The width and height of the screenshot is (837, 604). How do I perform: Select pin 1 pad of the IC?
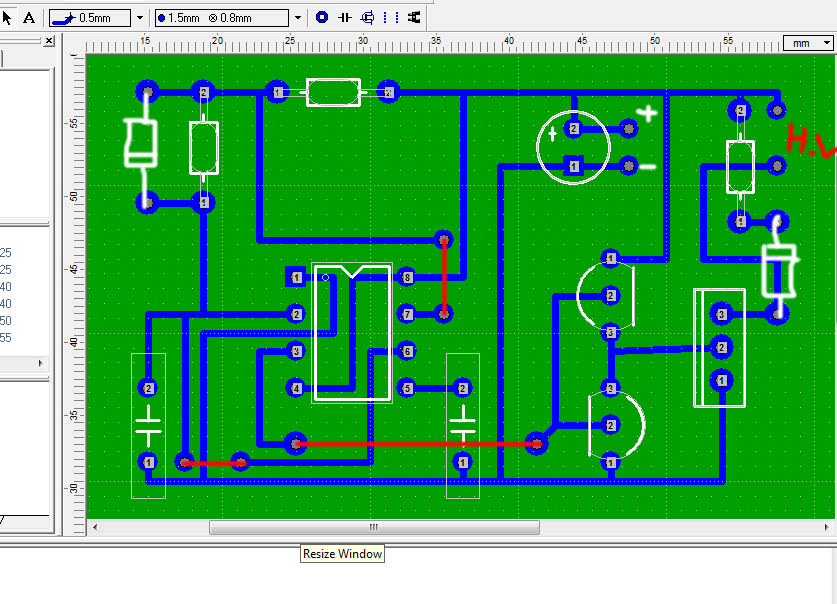296,277
